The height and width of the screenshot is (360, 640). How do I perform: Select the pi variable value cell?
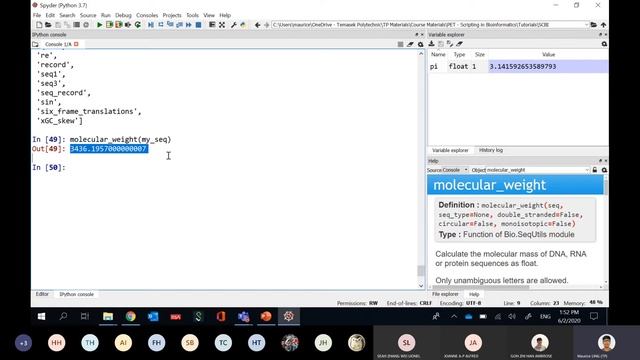pyautogui.click(x=548, y=66)
